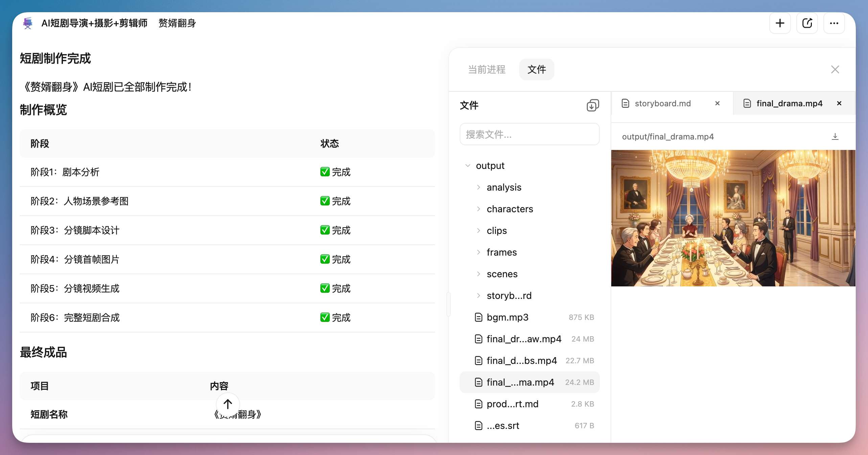
Task: Click output/final_drama.mp4 path text
Action: point(668,136)
